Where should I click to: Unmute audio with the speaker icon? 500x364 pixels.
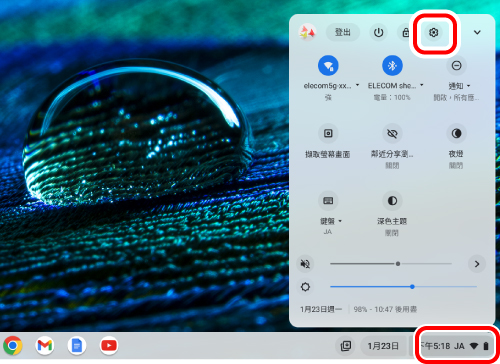pyautogui.click(x=305, y=264)
